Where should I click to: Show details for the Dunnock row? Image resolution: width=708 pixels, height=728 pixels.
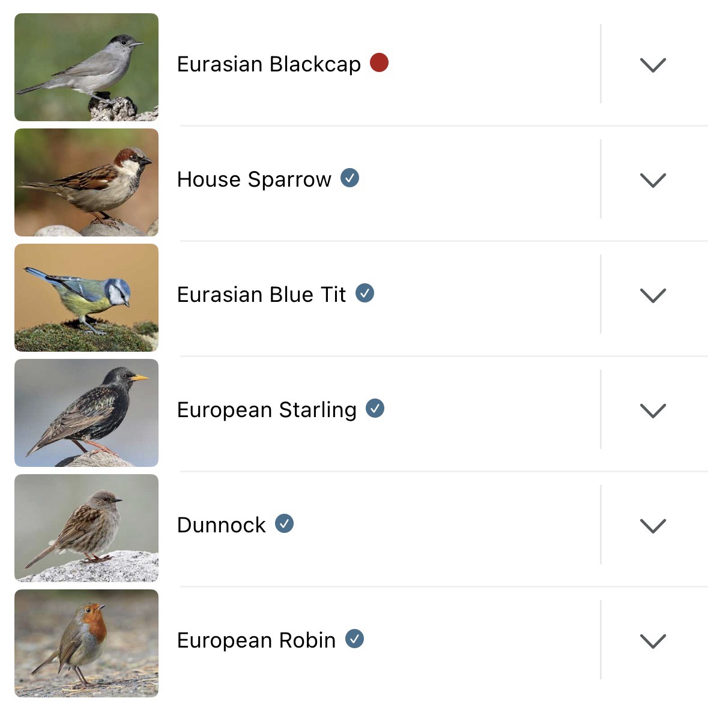tap(653, 526)
